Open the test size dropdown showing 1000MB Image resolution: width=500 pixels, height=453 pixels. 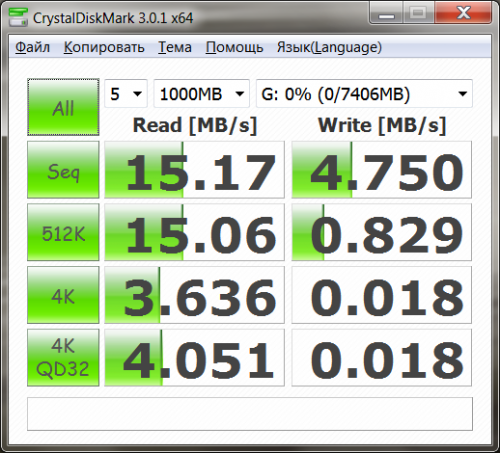pos(201,94)
